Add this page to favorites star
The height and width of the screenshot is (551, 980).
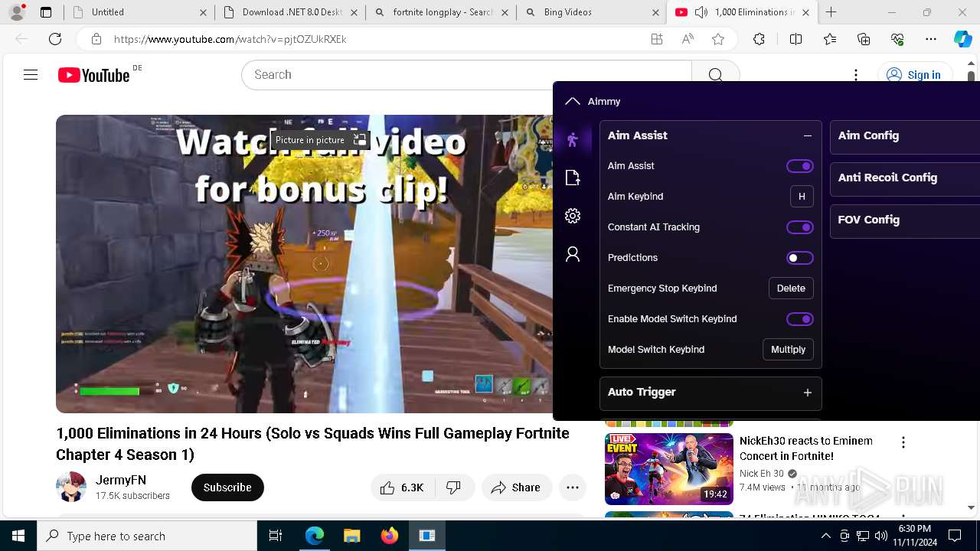(x=717, y=39)
